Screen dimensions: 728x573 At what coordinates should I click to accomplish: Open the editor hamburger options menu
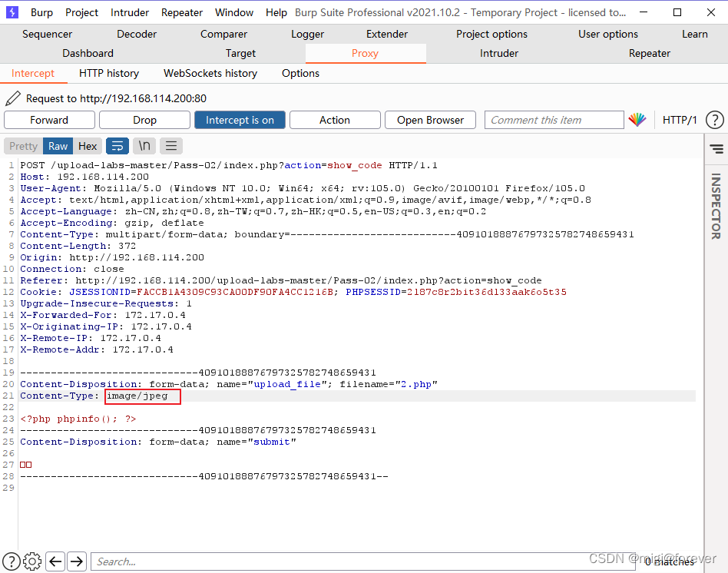coord(170,146)
